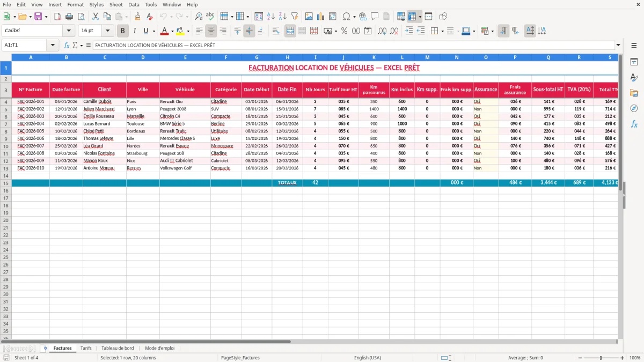Click English (USA) language in status bar
Screen dimensions: 644x362
[x=368, y=358]
